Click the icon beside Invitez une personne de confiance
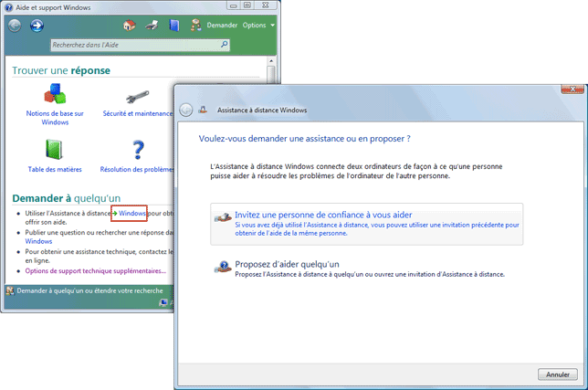 pos(223,217)
